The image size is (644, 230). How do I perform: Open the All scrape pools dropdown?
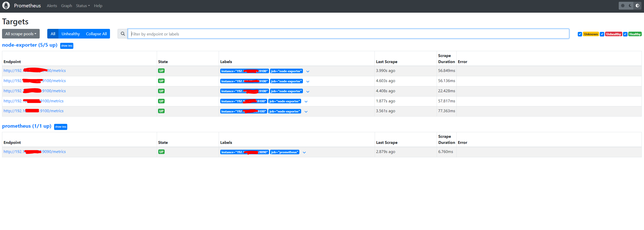click(21, 34)
